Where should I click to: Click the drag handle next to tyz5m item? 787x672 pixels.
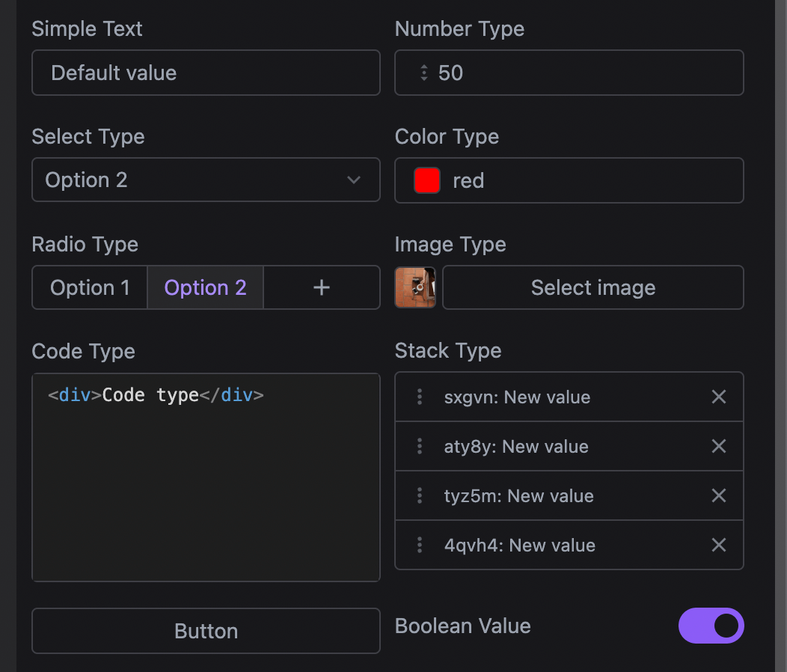419,495
